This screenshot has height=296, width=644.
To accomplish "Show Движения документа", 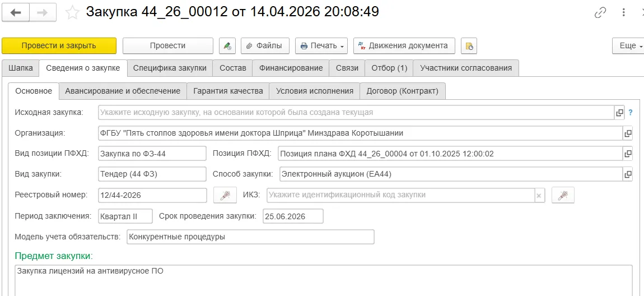I will pyautogui.click(x=404, y=45).
